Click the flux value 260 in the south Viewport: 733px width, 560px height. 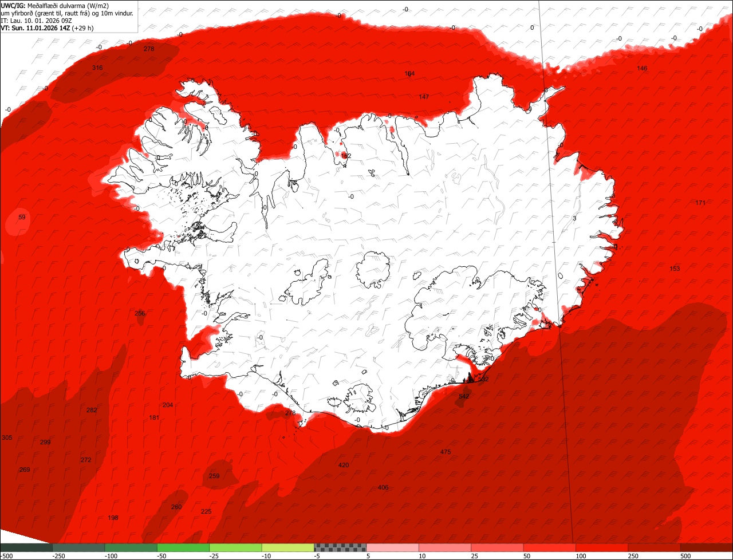click(x=176, y=507)
